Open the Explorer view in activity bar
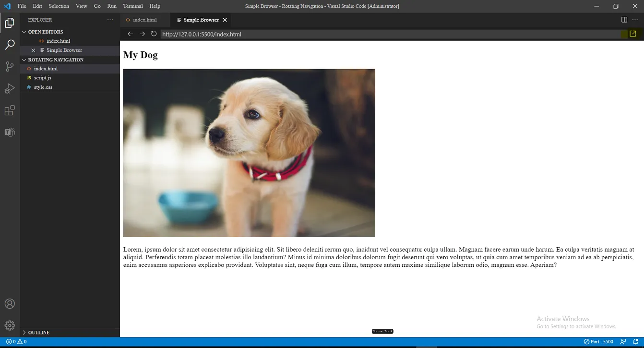Viewport: 644px width, 348px height. click(x=10, y=23)
